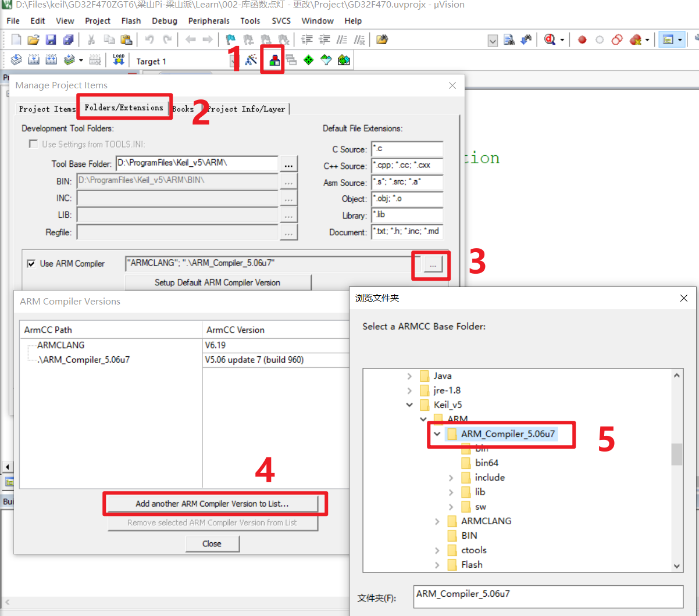Click Close in ARM Compiler Versions dialog

(212, 543)
